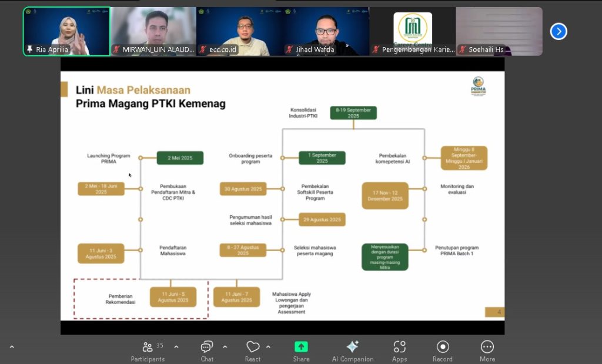
Task: Click the '8-19 September 2025' date box
Action: click(x=353, y=113)
